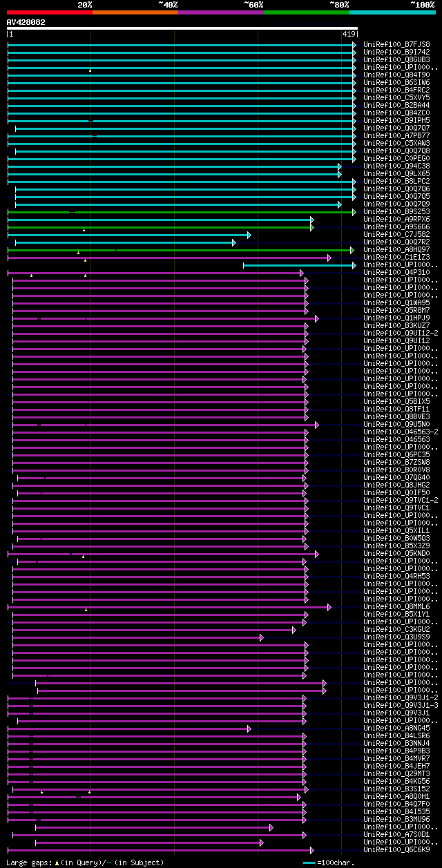Image resolution: width=442 pixels, height=868 pixels.
Task: Open UniRef100_Q9LX65 entry
Action: coord(396,173)
